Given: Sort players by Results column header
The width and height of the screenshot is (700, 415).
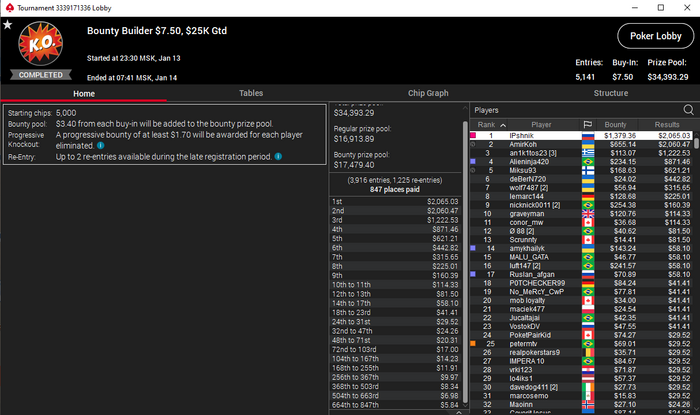Looking at the screenshot, I should point(667,124).
